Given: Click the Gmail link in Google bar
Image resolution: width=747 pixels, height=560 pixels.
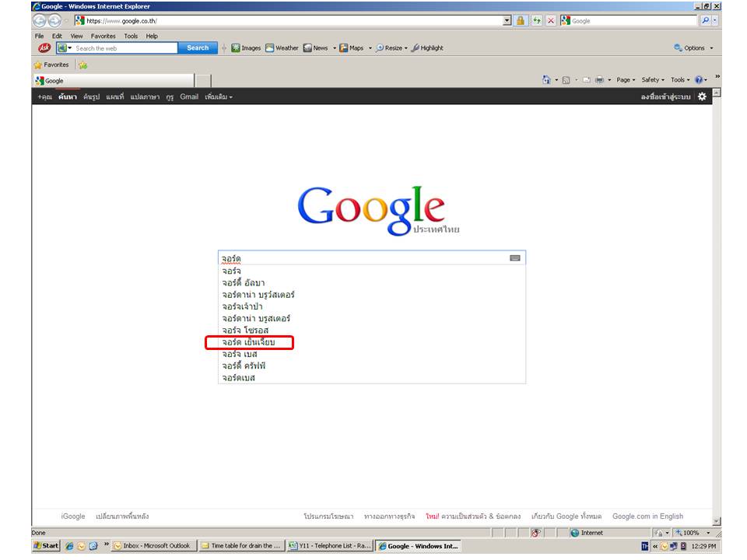Looking at the screenshot, I should (189, 97).
